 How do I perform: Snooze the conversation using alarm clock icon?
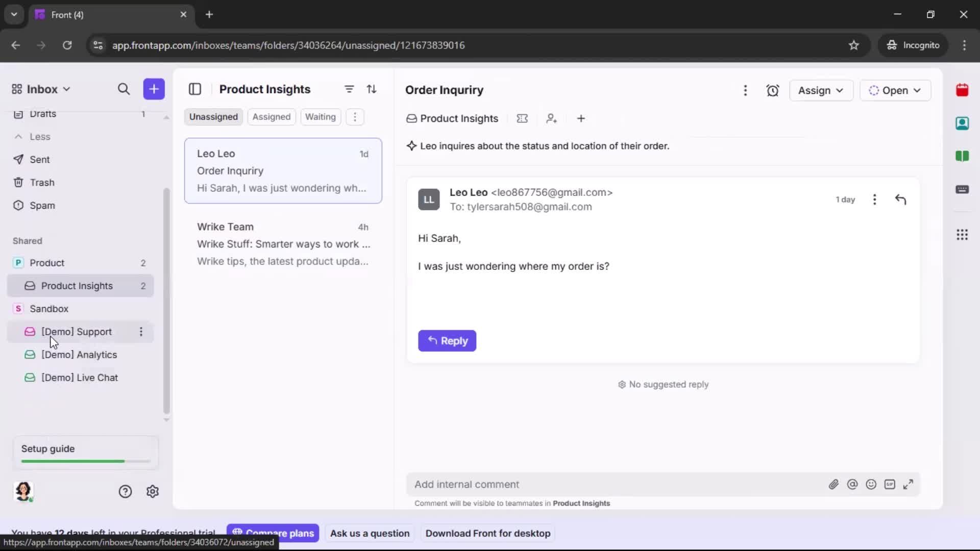(773, 90)
